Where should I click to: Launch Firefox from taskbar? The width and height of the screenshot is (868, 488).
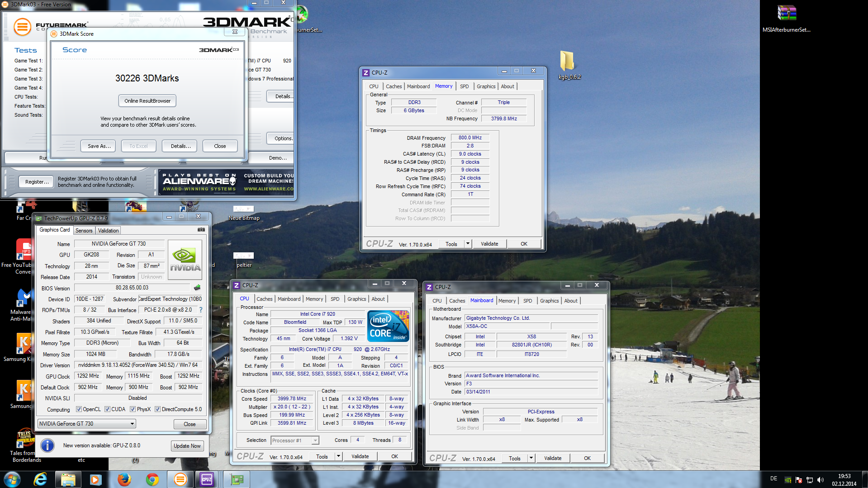(x=124, y=479)
